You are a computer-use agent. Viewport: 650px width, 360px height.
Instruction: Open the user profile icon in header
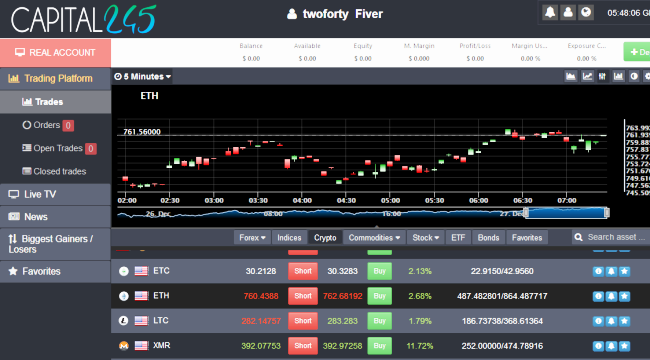(x=568, y=12)
